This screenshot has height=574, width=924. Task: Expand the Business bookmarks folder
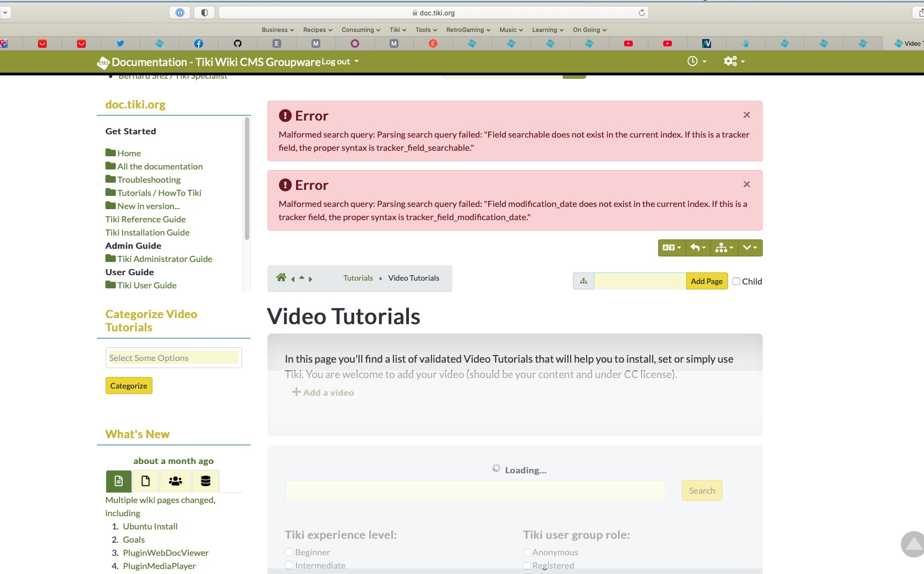(278, 30)
